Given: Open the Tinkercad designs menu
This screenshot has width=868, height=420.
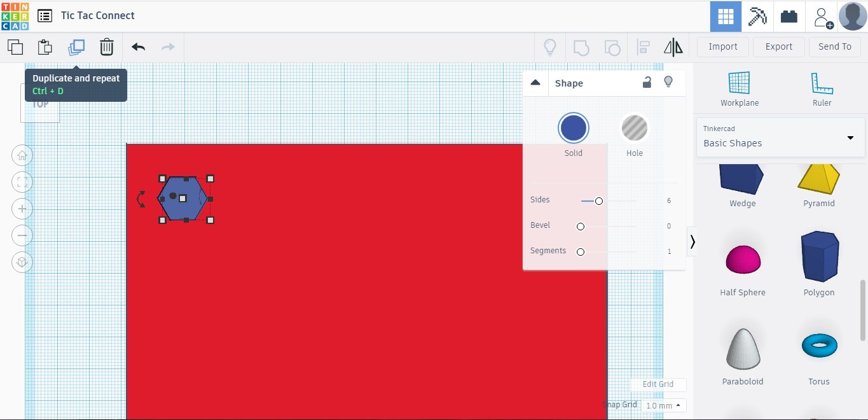Looking at the screenshot, I should (x=44, y=15).
